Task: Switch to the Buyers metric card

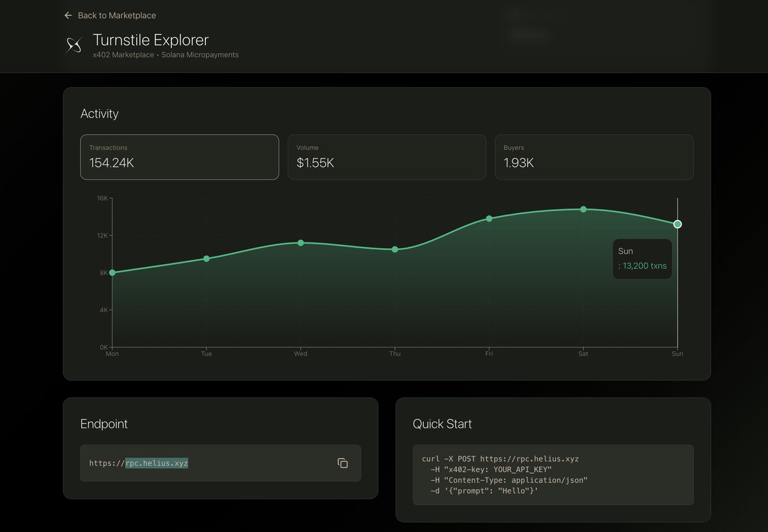Action: coord(594,157)
